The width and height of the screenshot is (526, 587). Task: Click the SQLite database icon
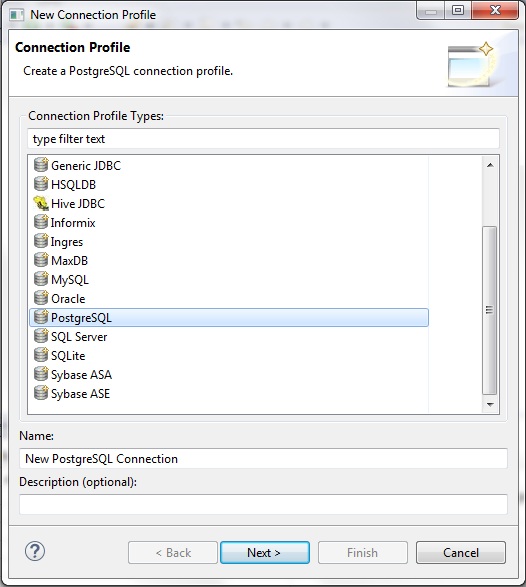coord(41,355)
